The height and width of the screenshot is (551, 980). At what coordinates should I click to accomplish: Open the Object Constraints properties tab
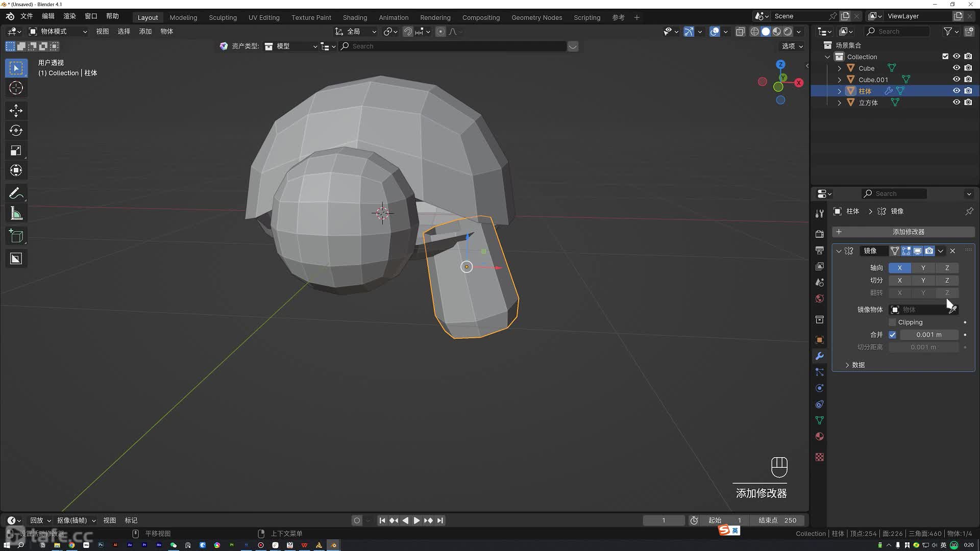[819, 405]
